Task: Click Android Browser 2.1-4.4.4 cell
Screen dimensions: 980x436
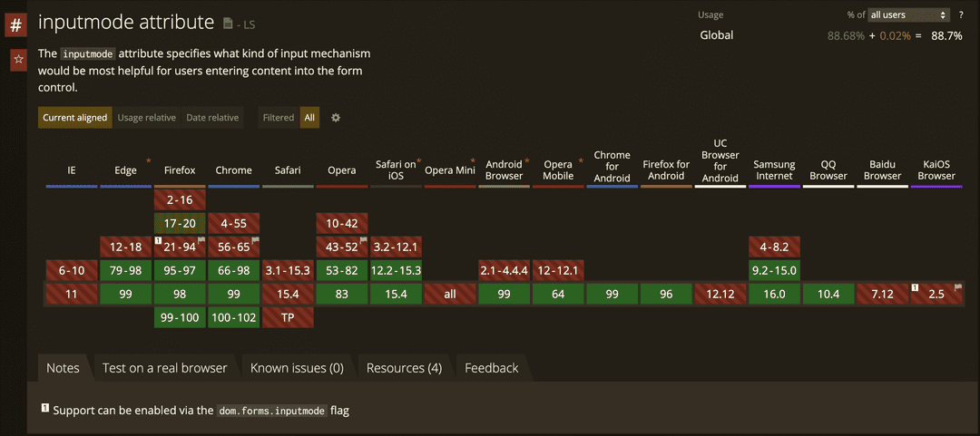Action: tap(504, 270)
